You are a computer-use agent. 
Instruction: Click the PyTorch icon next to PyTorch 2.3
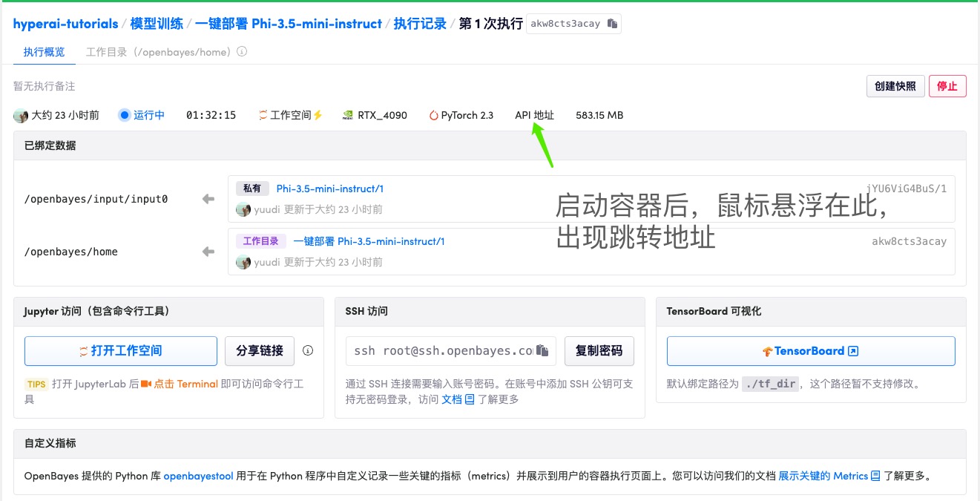pyautogui.click(x=434, y=115)
